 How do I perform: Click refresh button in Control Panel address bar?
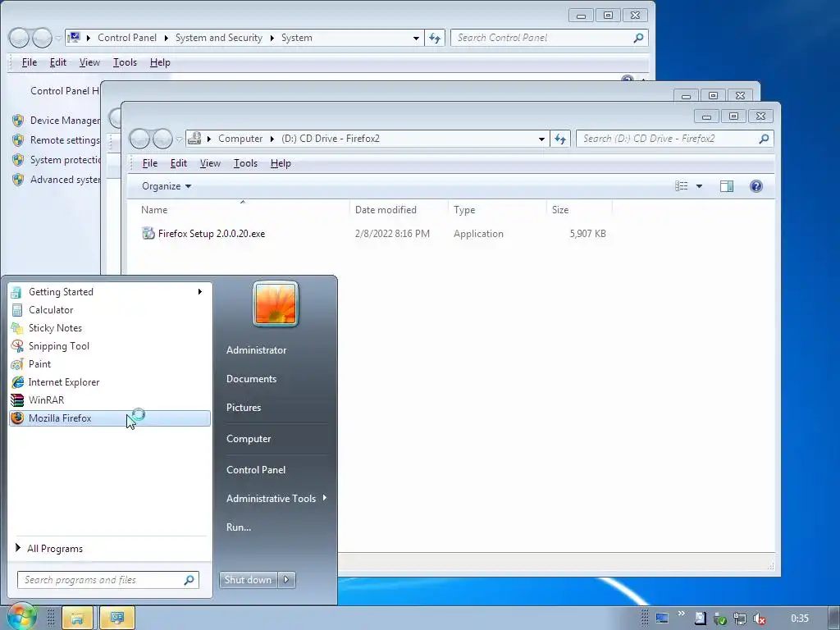point(435,38)
